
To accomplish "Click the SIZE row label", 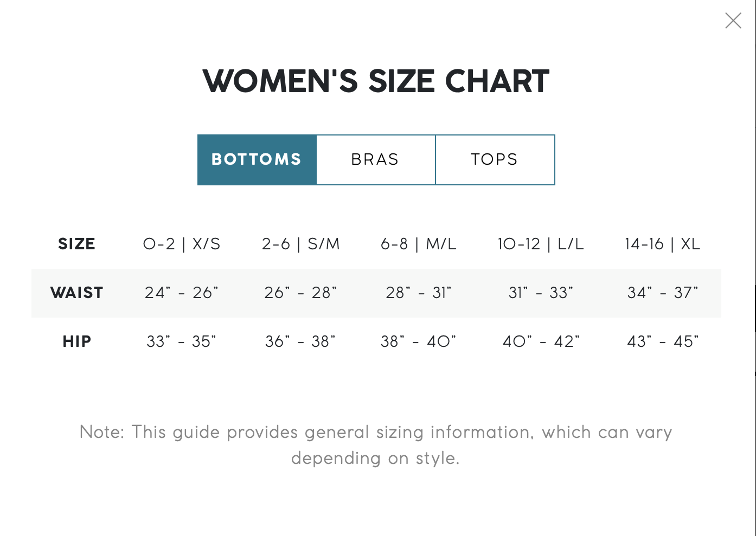I will click(x=76, y=244).
